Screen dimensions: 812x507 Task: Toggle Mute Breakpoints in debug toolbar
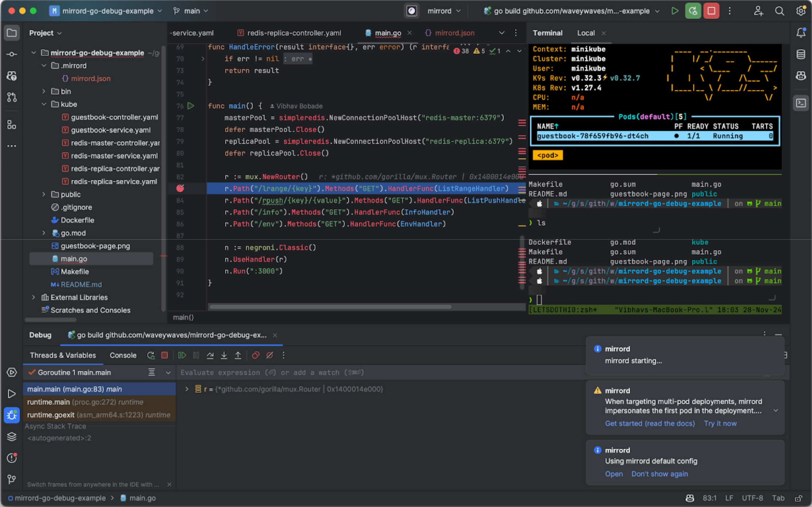[x=269, y=355]
